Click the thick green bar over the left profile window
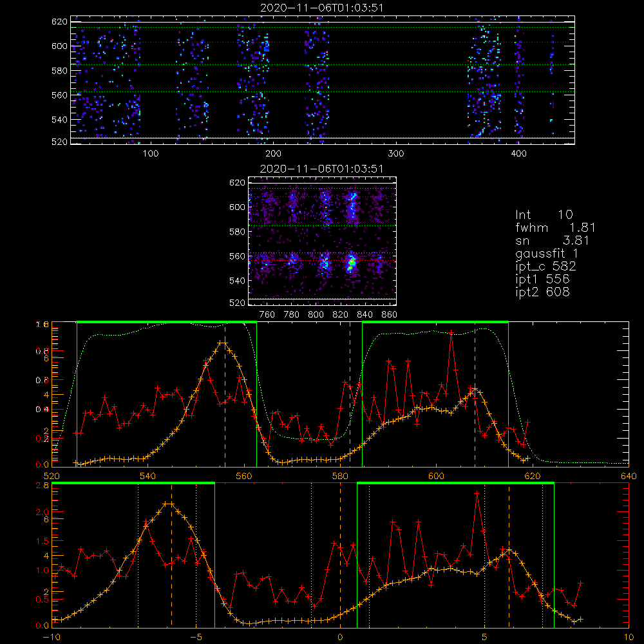 167,323
